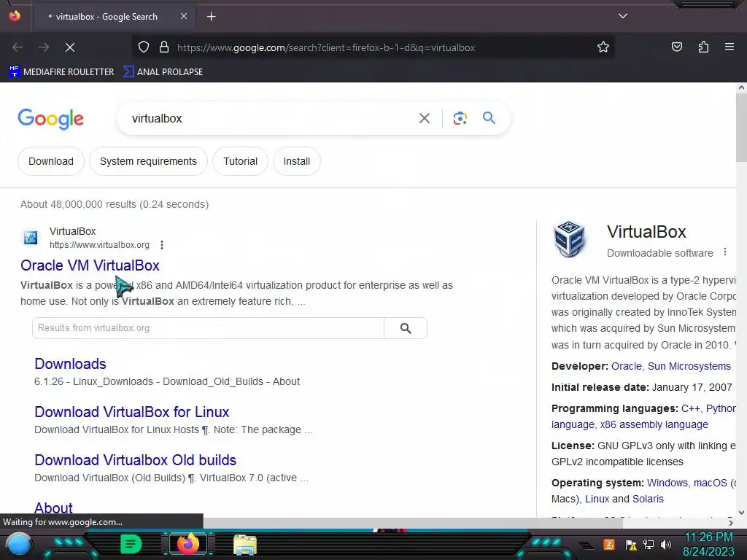Open Firefox extensions menu
The height and width of the screenshot is (560, 747).
click(703, 47)
